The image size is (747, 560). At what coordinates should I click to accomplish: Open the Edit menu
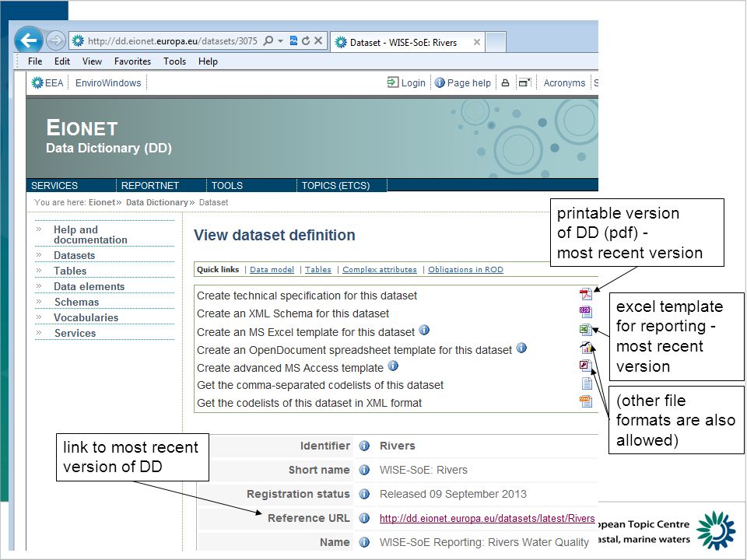[62, 61]
